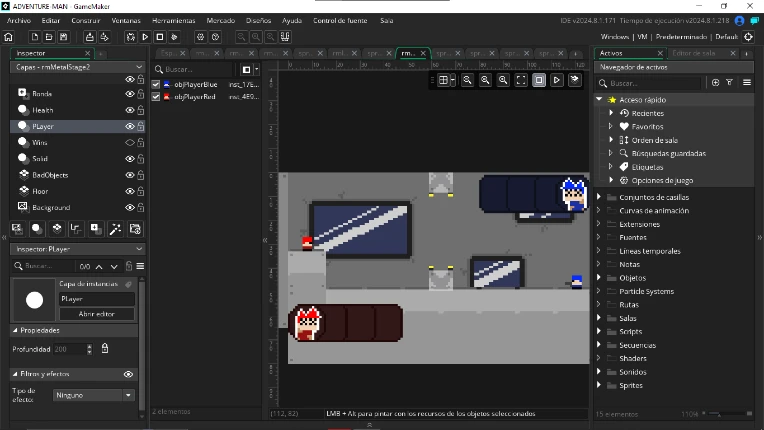Screen dimensions: 764x430
Task: Open the Archivo menu
Action: point(19,20)
